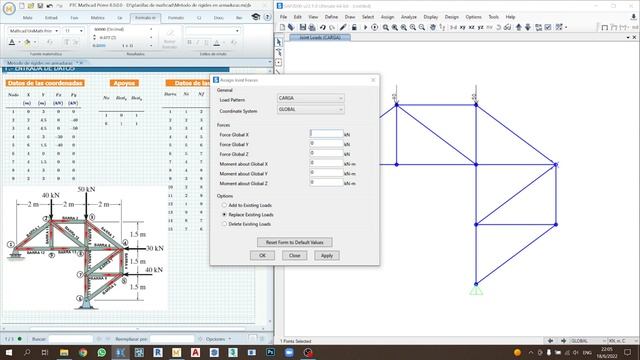This screenshot has height=360, width=640.
Task: Open Mathcad help question mark icon
Action: [267, 17]
